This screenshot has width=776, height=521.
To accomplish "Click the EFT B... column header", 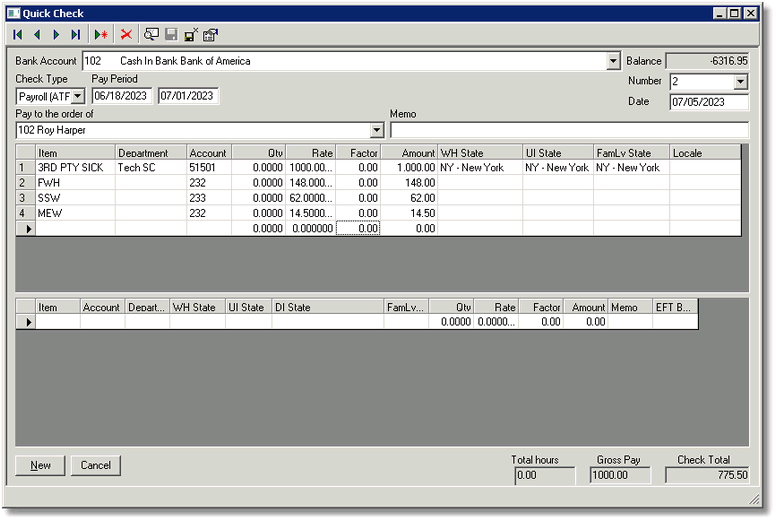I will [x=675, y=307].
